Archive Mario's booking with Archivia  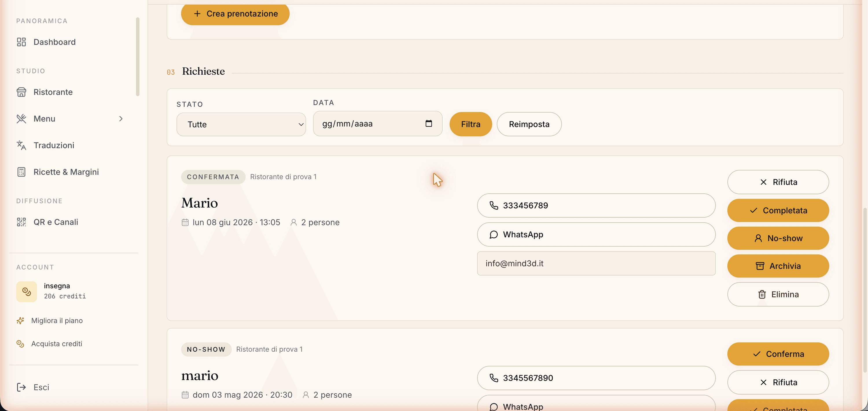coord(778,266)
